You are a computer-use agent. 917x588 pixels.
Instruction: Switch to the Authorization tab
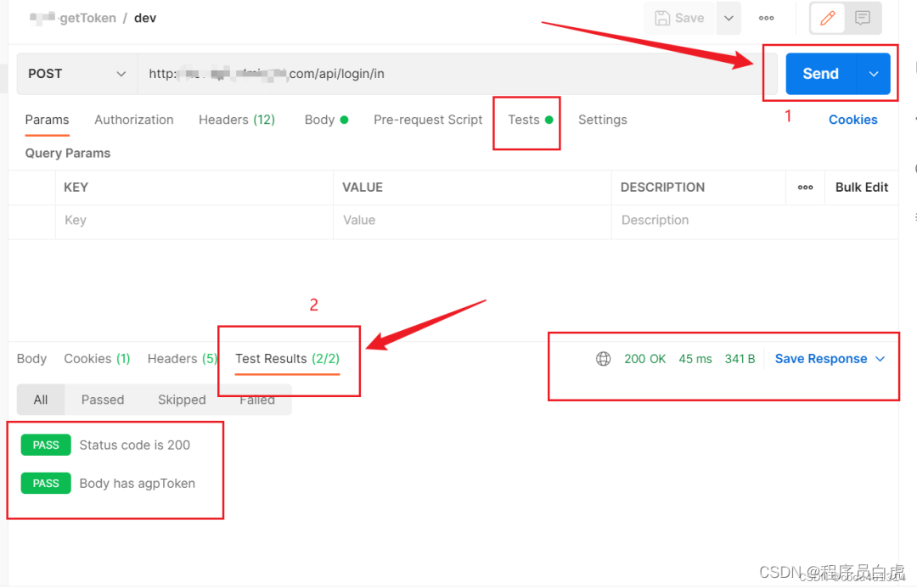click(134, 120)
